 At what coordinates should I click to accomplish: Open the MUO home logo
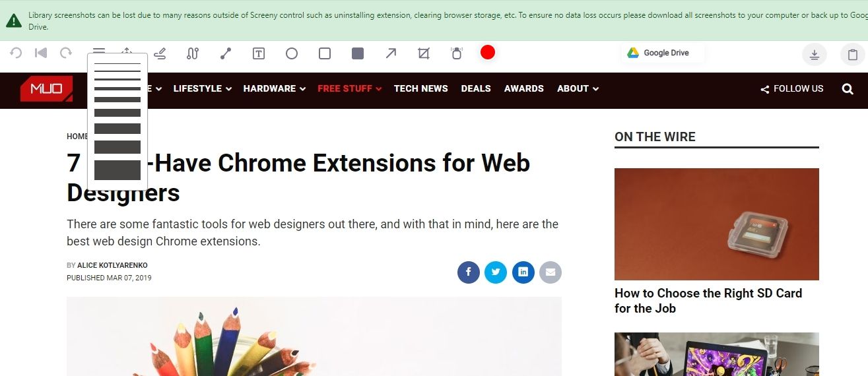click(46, 89)
